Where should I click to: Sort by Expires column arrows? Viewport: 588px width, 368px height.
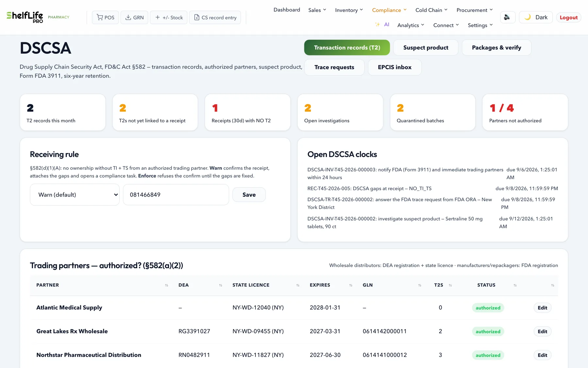click(351, 285)
